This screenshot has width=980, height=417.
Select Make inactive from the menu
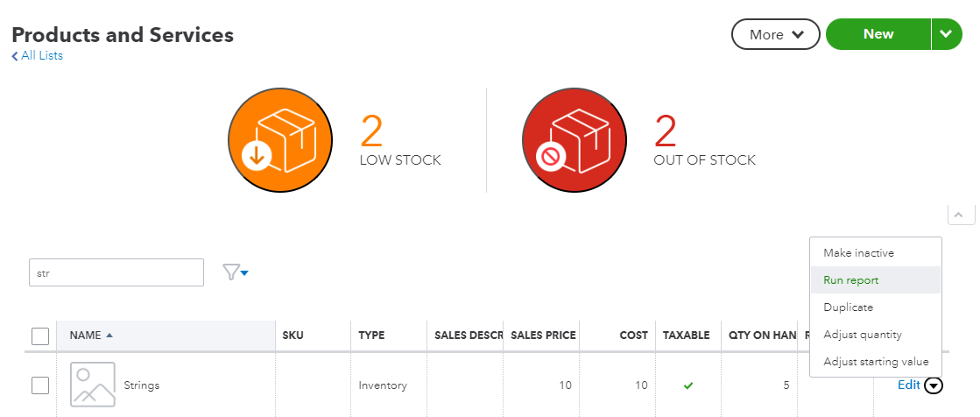(x=858, y=252)
